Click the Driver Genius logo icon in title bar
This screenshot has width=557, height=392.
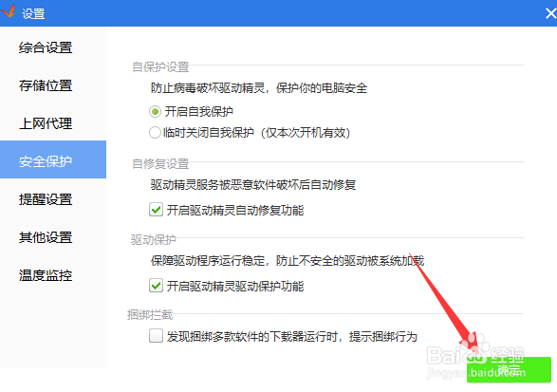[8, 10]
